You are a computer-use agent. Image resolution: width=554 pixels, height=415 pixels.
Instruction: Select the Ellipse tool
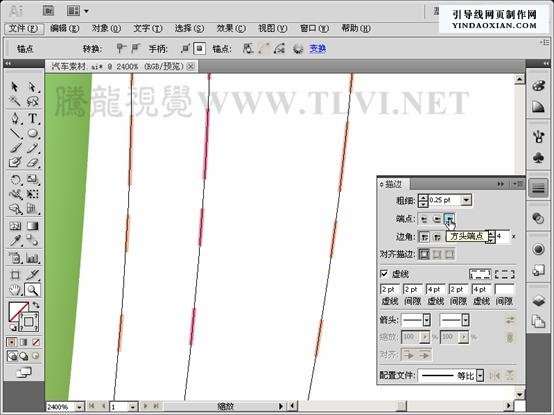click(x=33, y=134)
